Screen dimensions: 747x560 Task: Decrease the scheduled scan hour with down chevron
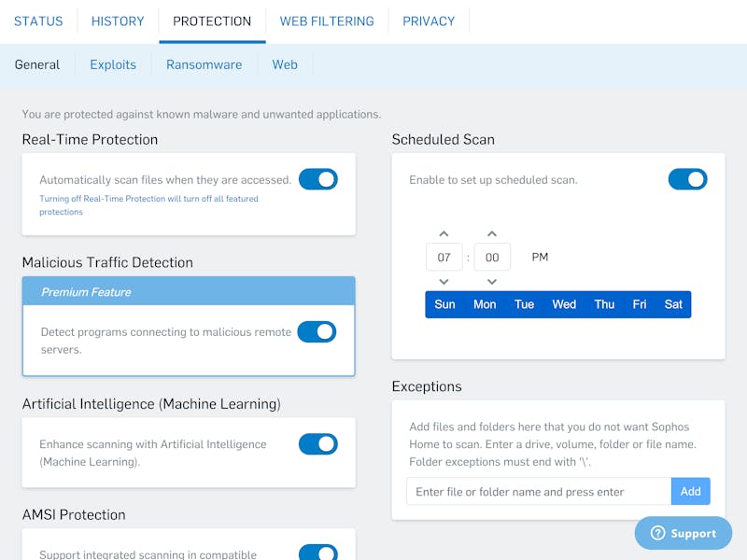click(444, 282)
